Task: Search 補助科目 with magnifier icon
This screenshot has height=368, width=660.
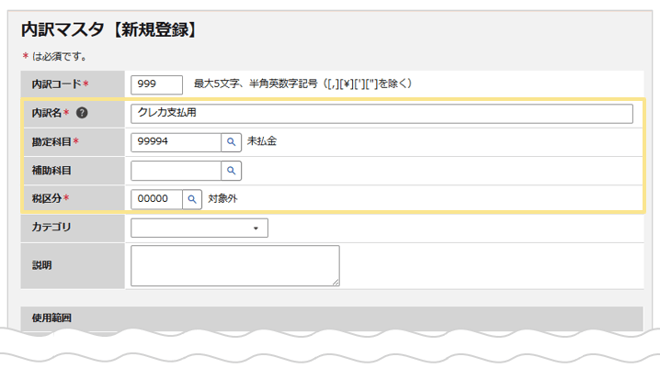Action: [231, 171]
